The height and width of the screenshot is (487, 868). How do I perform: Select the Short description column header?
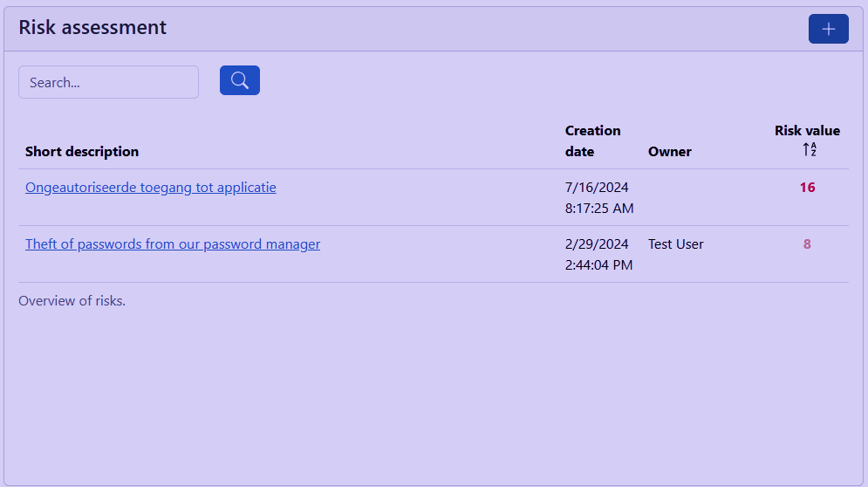(x=82, y=151)
